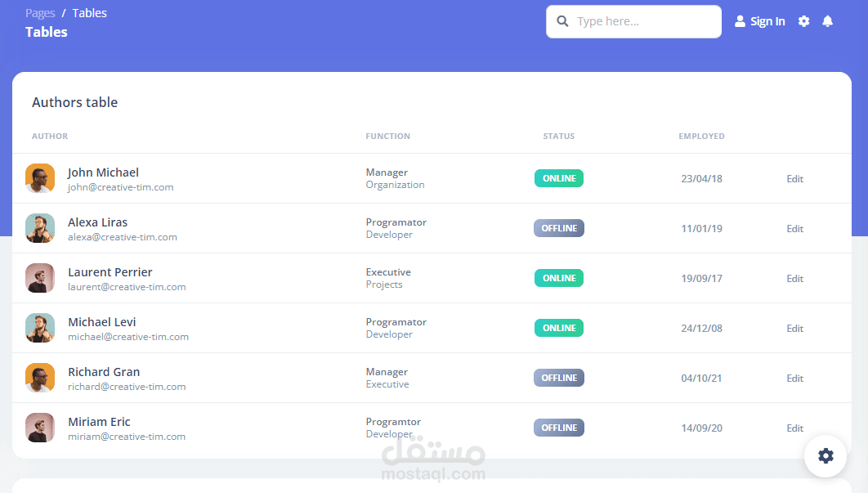Click the Tables breadcrumb item
The width and height of the screenshot is (868, 493).
90,13
